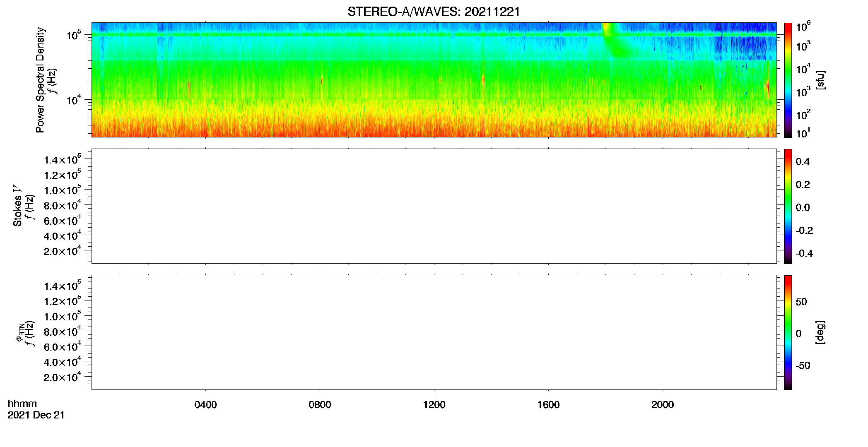Click the horizontal 10^5 Hz emission line
This screenshot has width=868, height=447.
[x=434, y=35]
